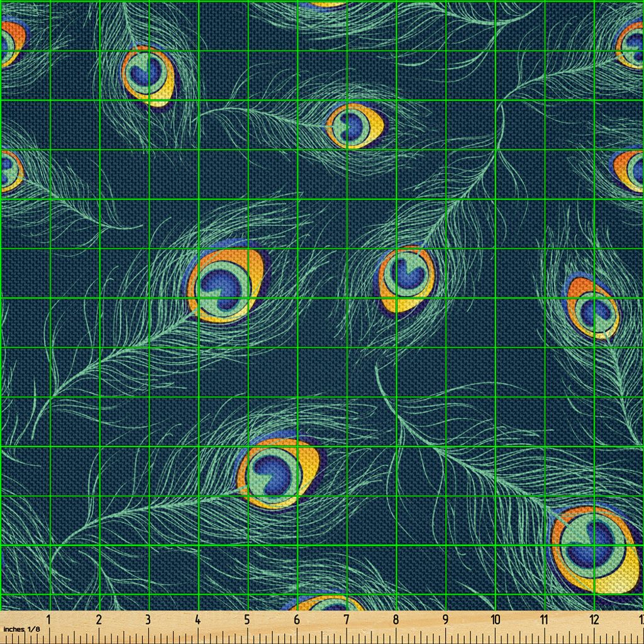Screen dimensions: 644x644
Task: Click the number 4 on the ruler
Action: (197, 619)
